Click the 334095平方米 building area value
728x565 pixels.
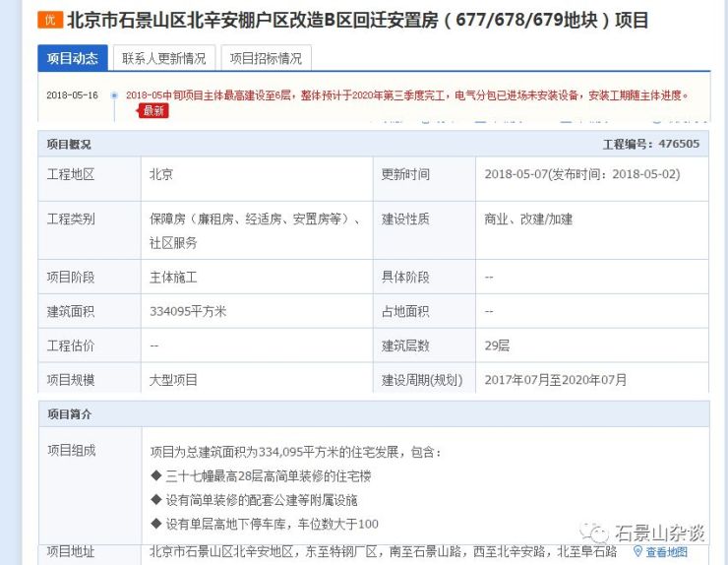[x=188, y=311]
